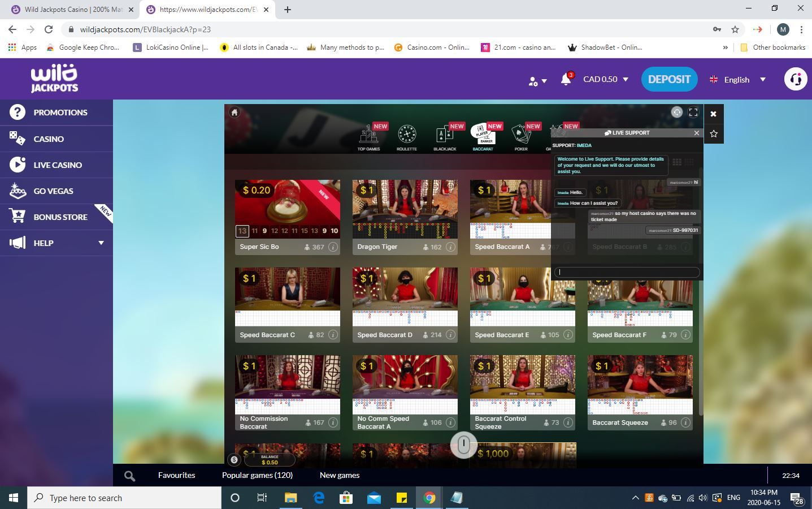Image resolution: width=812 pixels, height=509 pixels.
Task: Click the Live Support message input field
Action: click(627, 272)
